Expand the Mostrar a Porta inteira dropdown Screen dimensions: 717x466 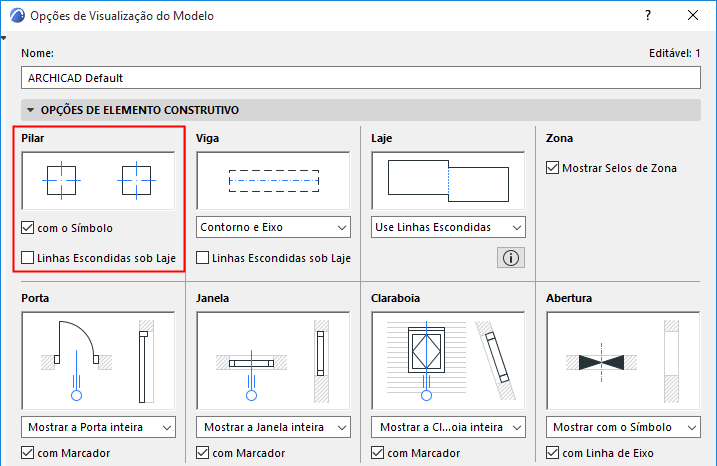click(x=99, y=427)
